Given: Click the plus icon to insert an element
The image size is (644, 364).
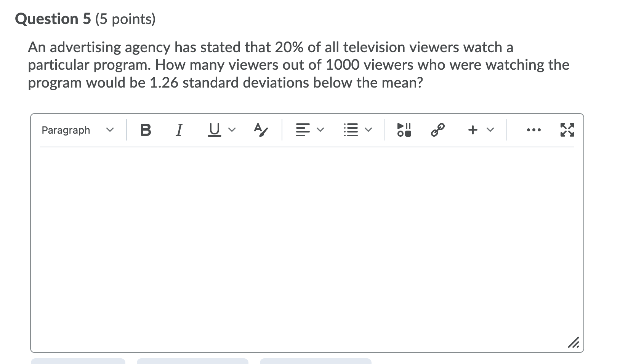Looking at the screenshot, I should pyautogui.click(x=473, y=130).
